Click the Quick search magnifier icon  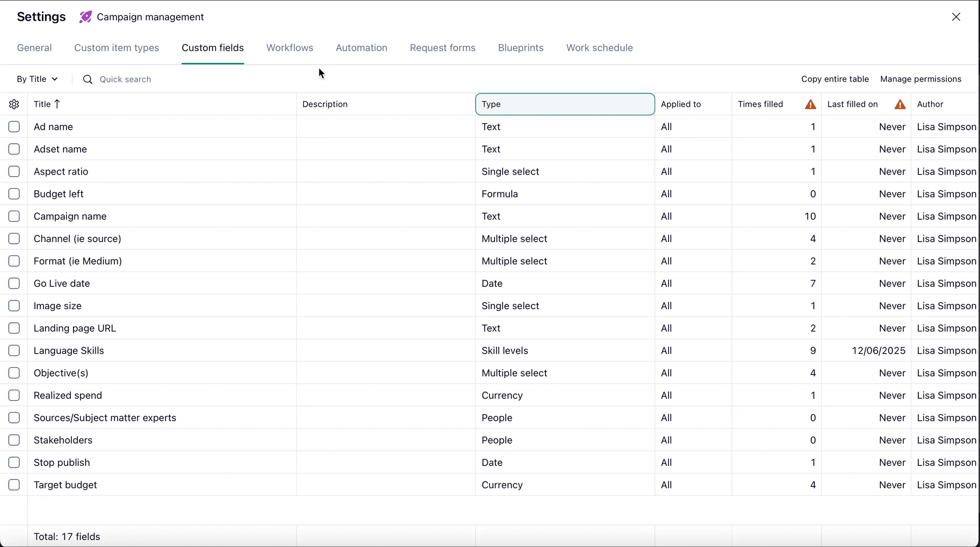(88, 79)
